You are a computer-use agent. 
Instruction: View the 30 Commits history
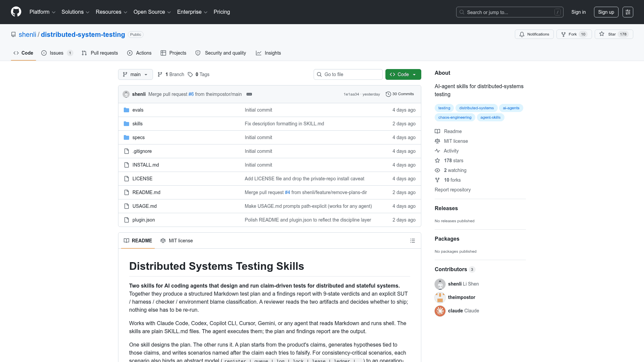(400, 94)
